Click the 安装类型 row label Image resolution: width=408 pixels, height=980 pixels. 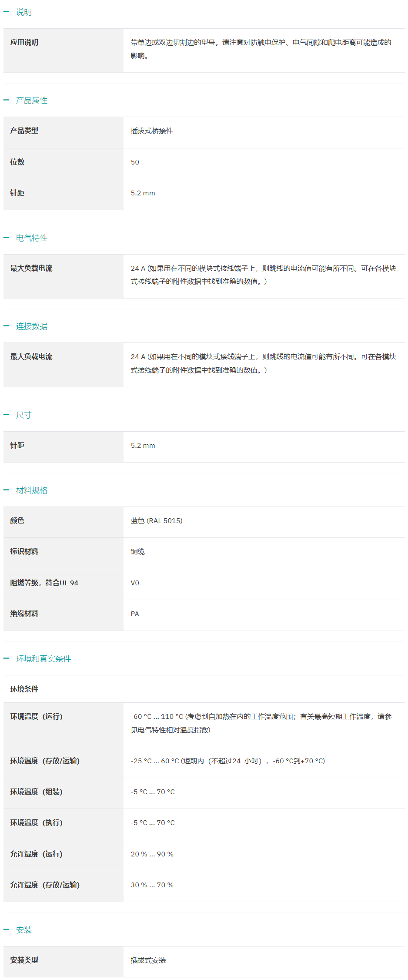point(24,960)
